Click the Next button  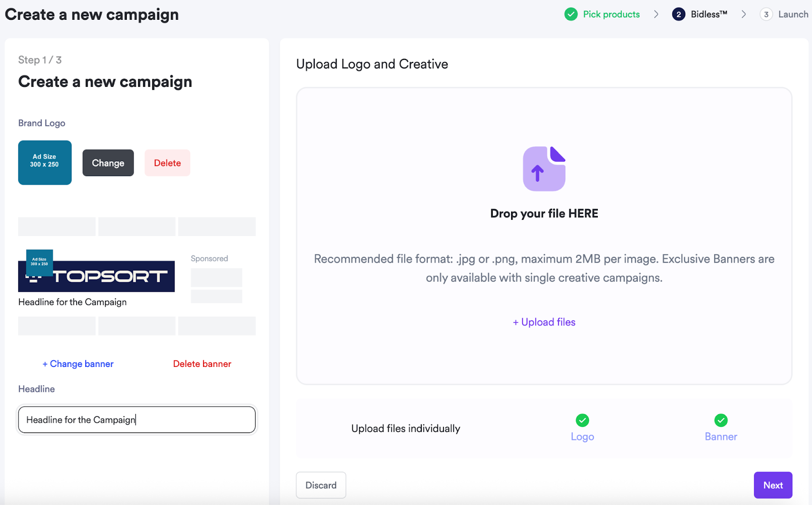[x=773, y=485]
